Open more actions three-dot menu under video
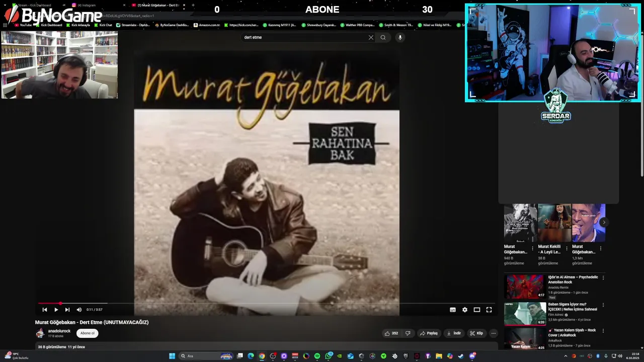 pos(494,333)
